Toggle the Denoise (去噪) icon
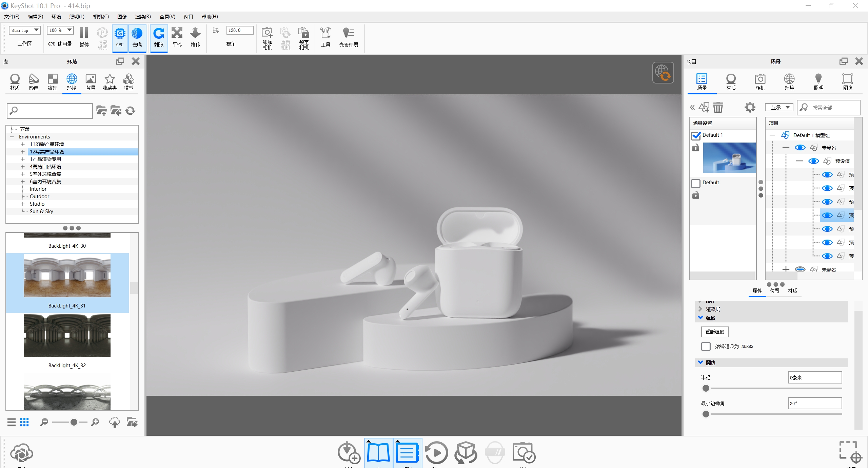 coord(137,33)
